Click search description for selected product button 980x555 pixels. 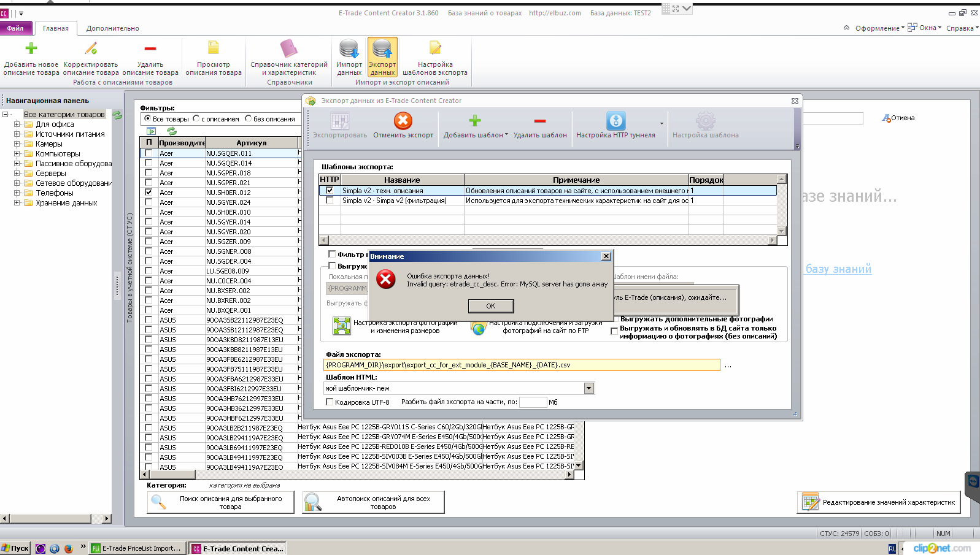pos(220,502)
